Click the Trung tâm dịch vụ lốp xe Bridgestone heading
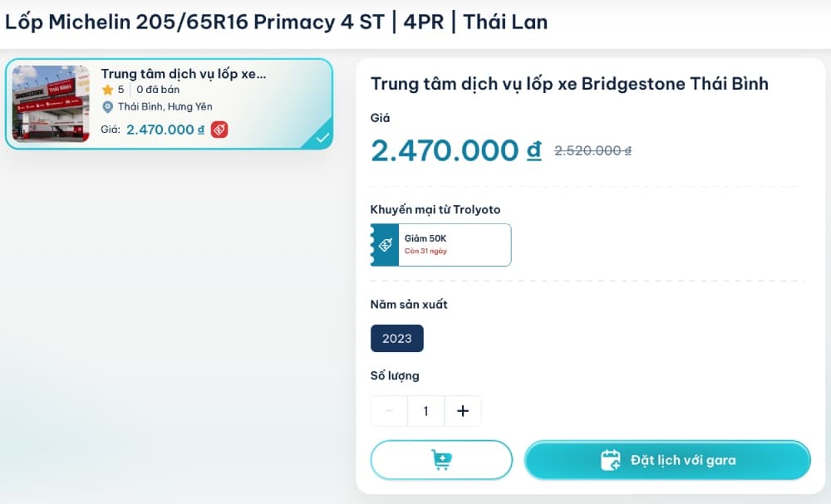This screenshot has height=504, width=831. [569, 84]
